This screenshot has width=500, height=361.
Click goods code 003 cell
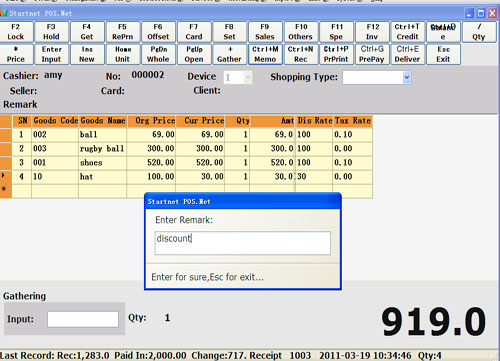point(55,149)
